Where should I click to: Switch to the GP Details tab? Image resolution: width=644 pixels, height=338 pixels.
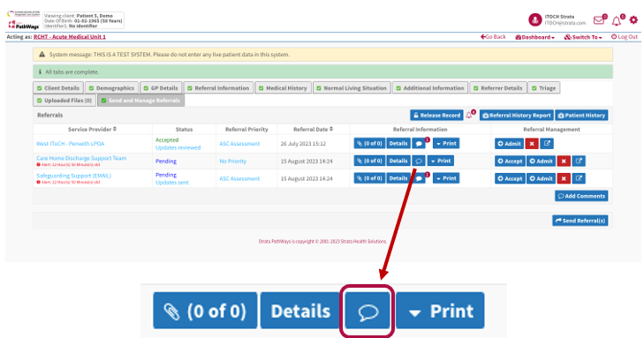161,87
